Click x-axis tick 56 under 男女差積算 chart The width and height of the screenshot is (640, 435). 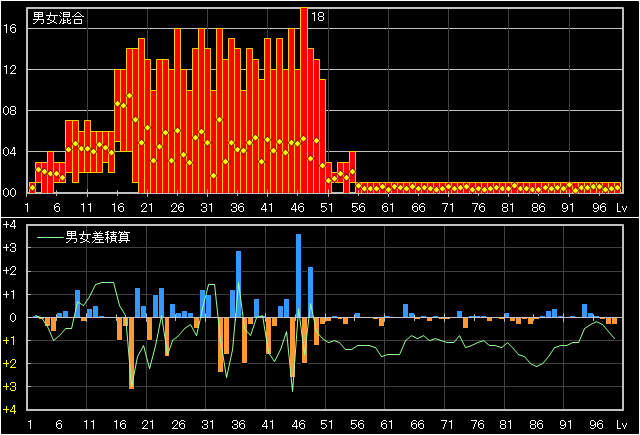pyautogui.click(x=357, y=425)
